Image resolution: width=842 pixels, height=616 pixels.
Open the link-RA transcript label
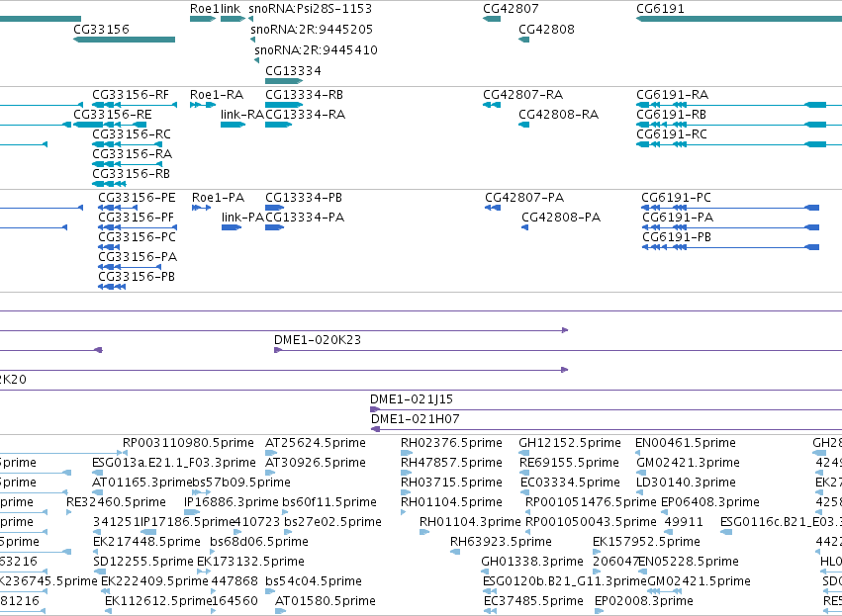[241, 115]
